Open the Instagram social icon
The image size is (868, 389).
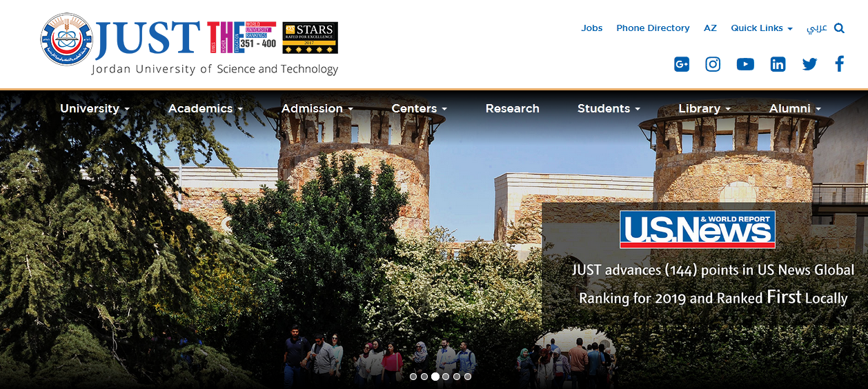coord(713,64)
